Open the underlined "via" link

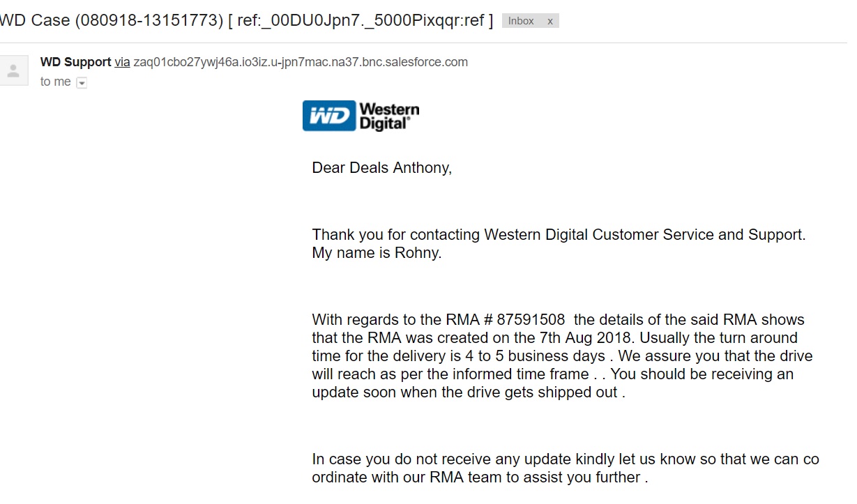tap(122, 62)
